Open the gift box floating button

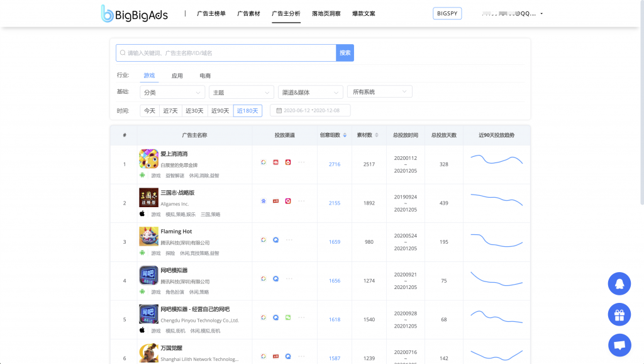[619, 315]
